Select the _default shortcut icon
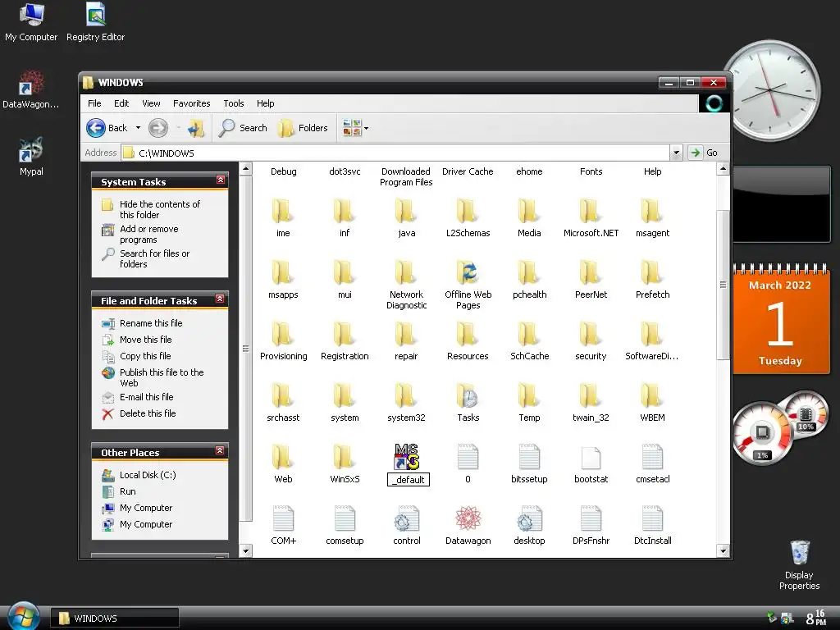Viewport: 840px width, 630px height. (407, 457)
